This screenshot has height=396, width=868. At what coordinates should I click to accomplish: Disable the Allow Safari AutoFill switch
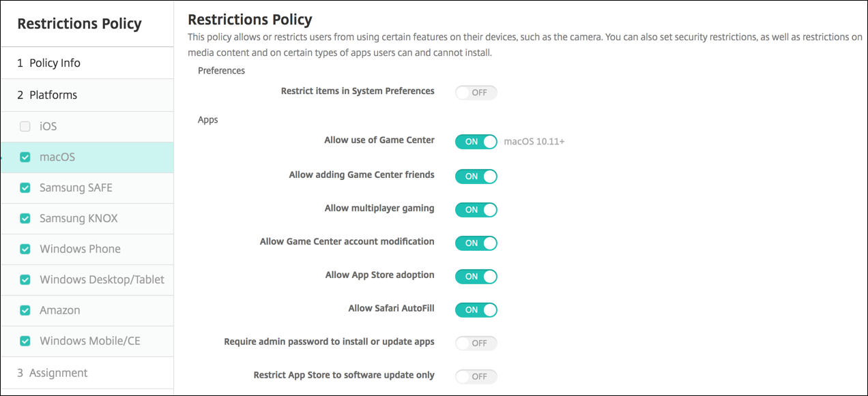(476, 309)
